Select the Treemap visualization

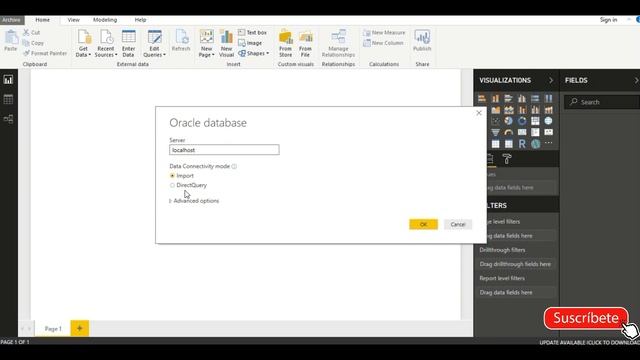click(535, 121)
